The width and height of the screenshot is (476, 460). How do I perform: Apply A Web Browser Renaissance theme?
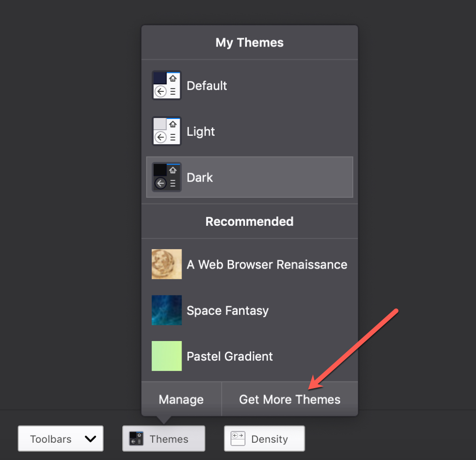[x=250, y=264]
